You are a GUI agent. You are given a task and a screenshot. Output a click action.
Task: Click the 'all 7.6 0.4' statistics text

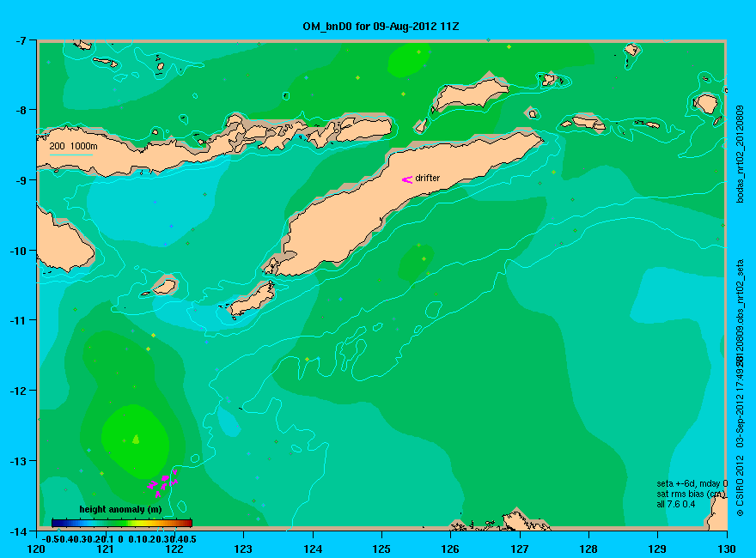click(x=675, y=505)
